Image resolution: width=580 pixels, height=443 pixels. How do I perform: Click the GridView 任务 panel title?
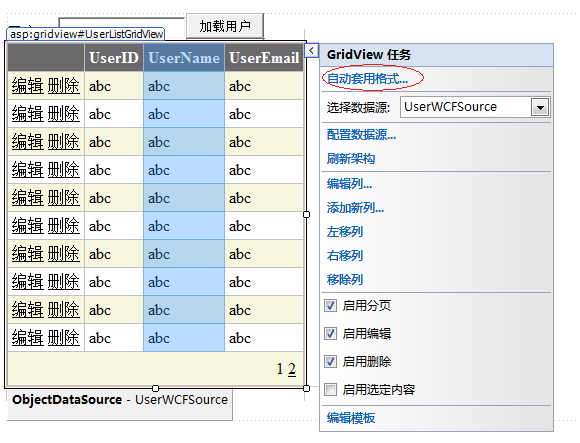(x=369, y=55)
